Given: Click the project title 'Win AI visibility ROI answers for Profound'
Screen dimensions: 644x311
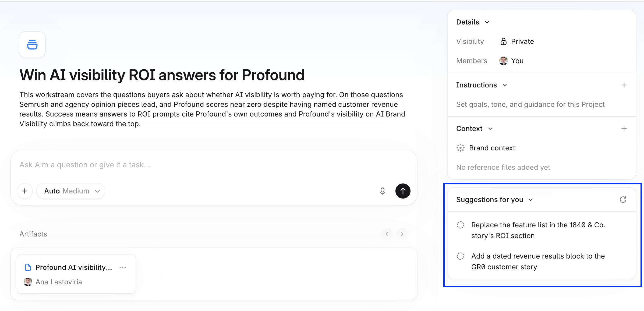Looking at the screenshot, I should 162,75.
